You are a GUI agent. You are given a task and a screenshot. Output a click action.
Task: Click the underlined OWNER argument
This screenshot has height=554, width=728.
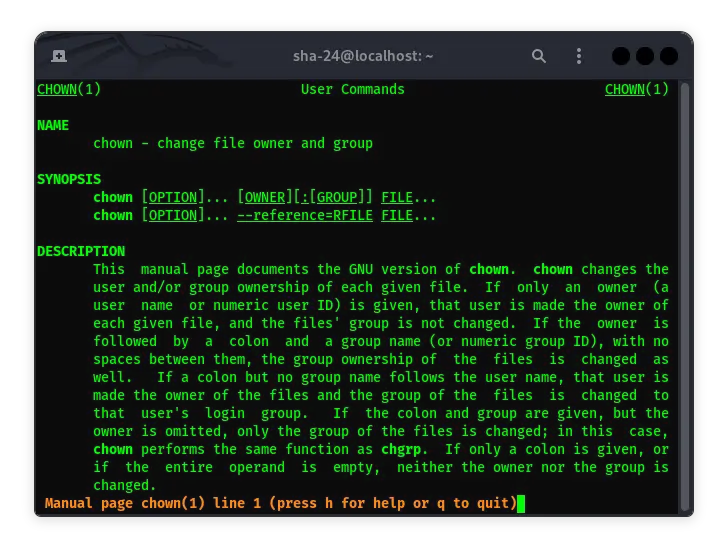tap(264, 197)
